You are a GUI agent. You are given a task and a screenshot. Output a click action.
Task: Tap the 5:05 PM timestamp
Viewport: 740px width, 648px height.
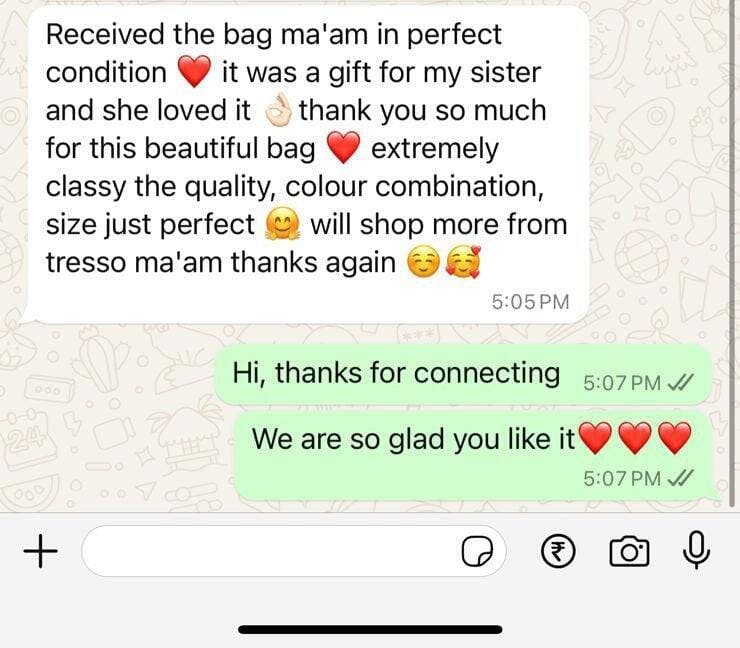coord(530,302)
